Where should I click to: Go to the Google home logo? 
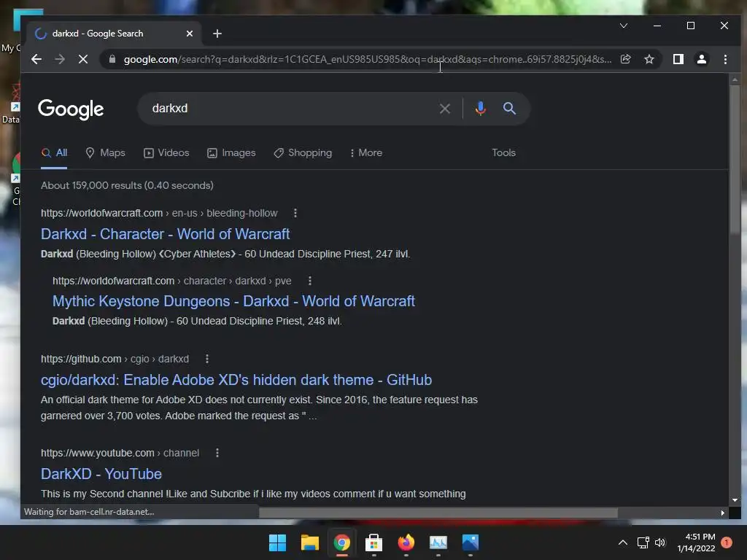point(71,109)
